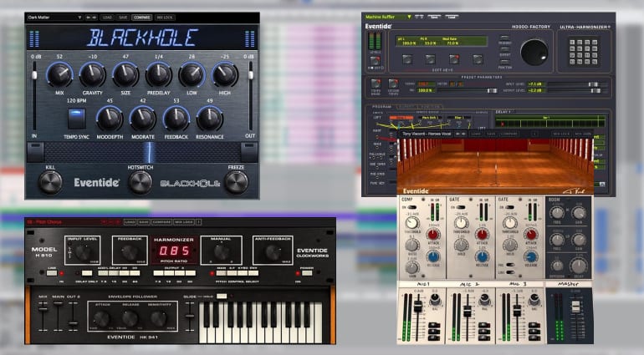Screen dimensions: 644x355
Task: Turn the Blackhole MIX knob
Action: 59,75
